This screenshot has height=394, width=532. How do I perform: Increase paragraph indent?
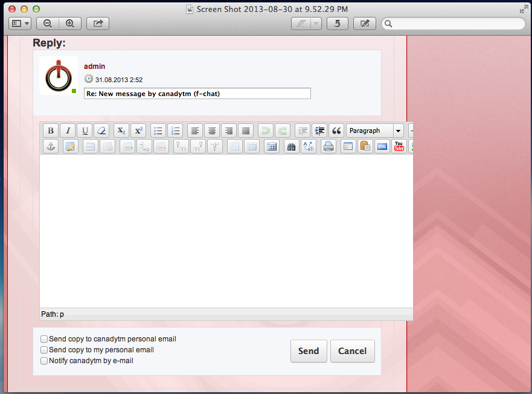tap(319, 131)
